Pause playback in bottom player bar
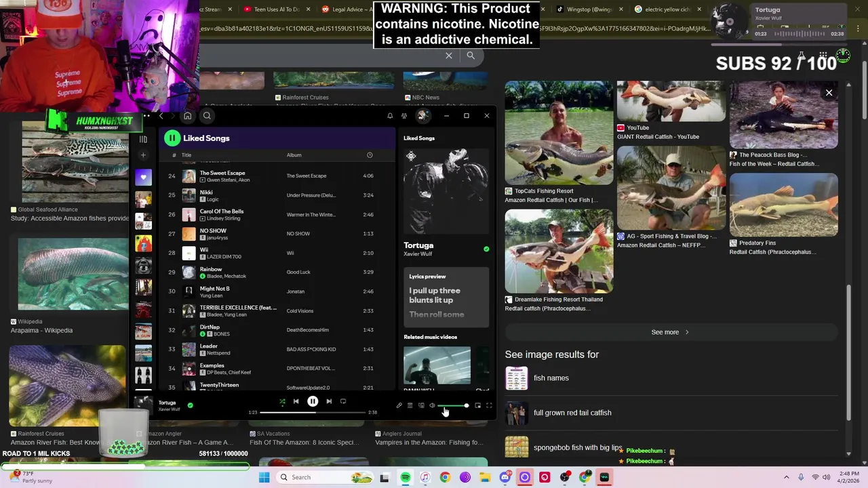The height and width of the screenshot is (488, 868). click(x=313, y=402)
